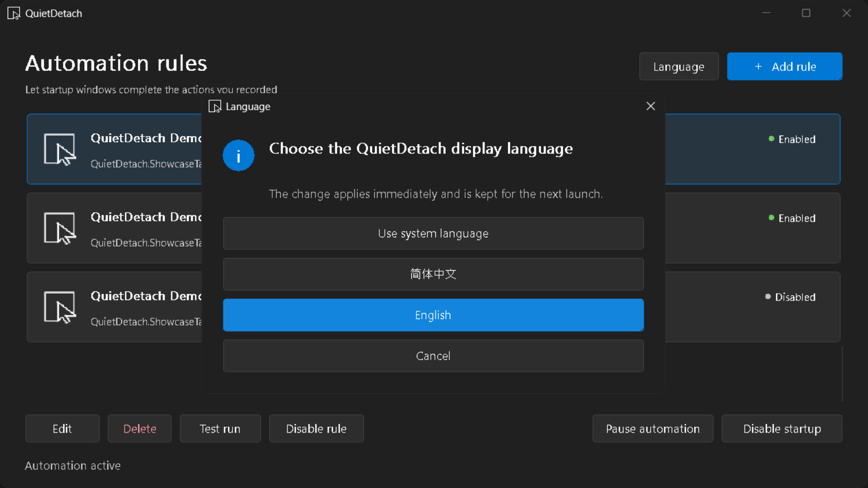Click the Disabled rule's cursor icon
The height and width of the screenshot is (488, 868).
pos(60,307)
